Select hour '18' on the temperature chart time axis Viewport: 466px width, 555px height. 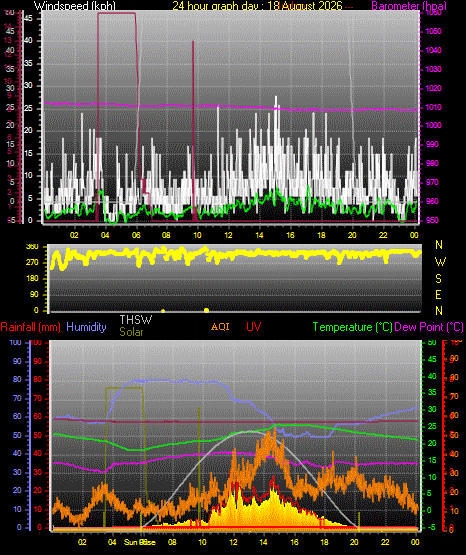[x=324, y=542]
